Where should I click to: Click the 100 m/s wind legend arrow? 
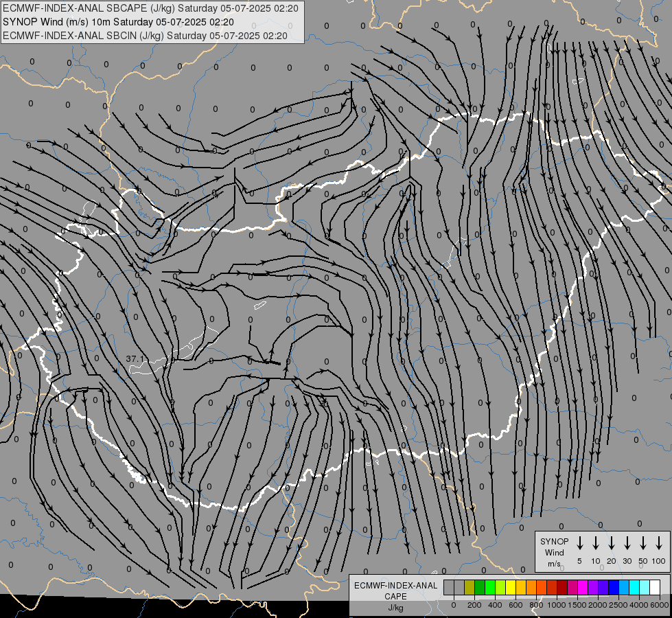pos(659,543)
